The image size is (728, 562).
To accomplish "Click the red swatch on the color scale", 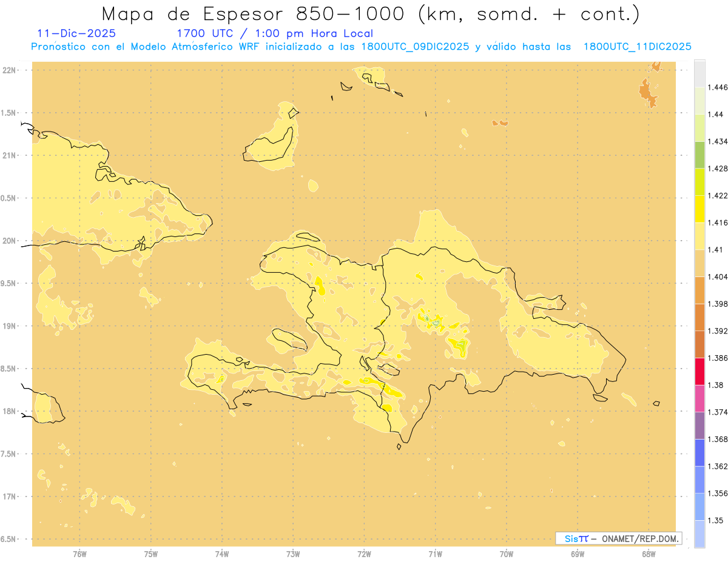I will (699, 371).
